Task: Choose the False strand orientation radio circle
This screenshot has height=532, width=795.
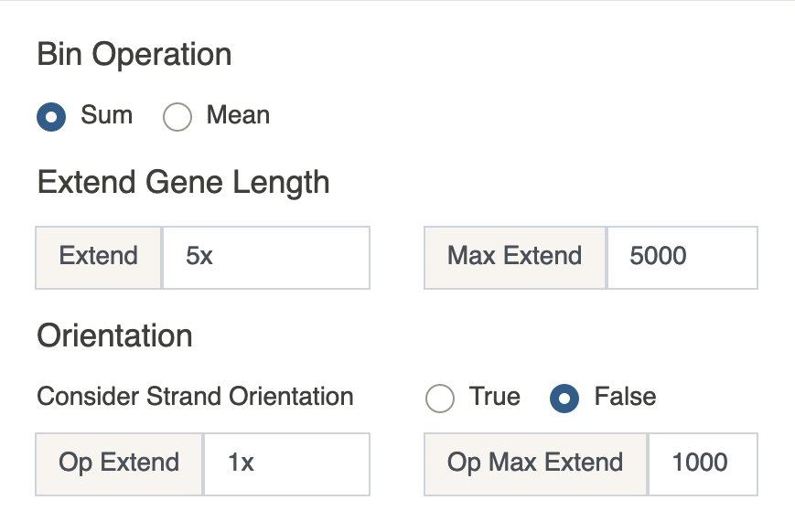Action: coord(564,399)
